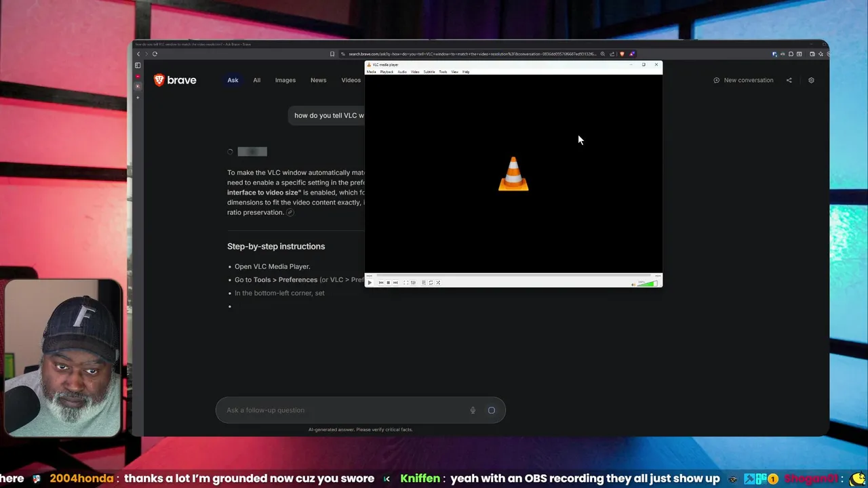Click 'Step-by-step instructions' heading
Viewport: 868px width, 488px height.
tap(276, 246)
